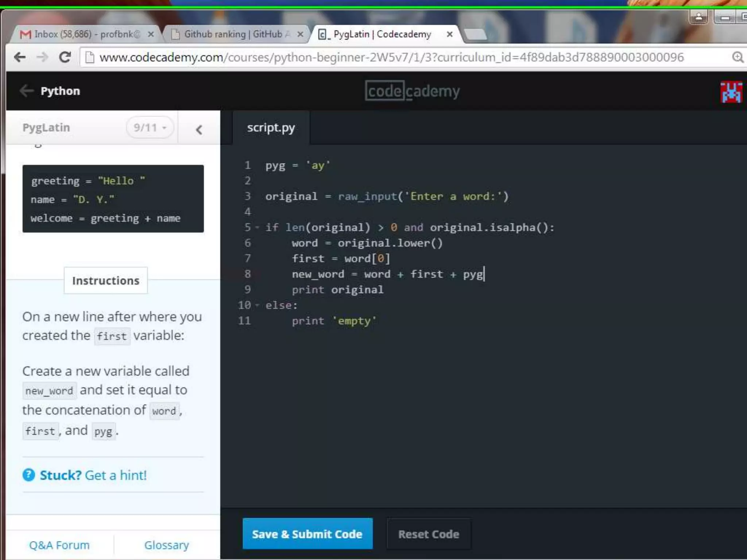The height and width of the screenshot is (560, 747).
Task: Click line 6 word = original.lower() code
Action: click(367, 243)
